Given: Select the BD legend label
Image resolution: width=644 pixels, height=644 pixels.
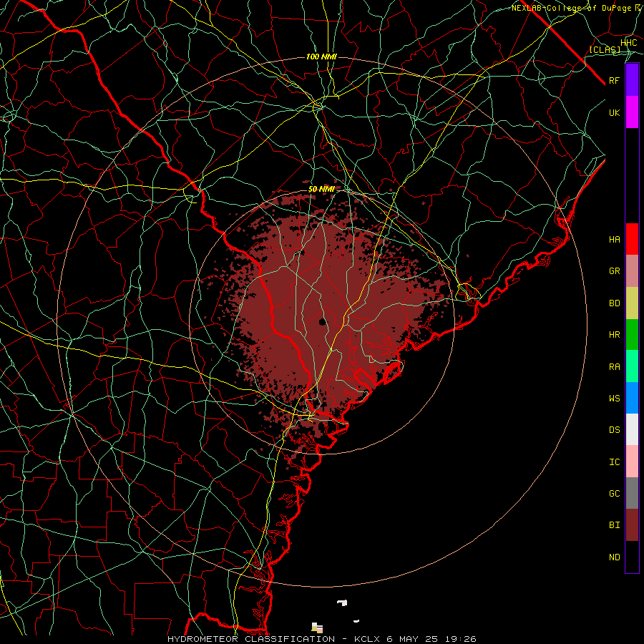Looking at the screenshot, I should tap(615, 303).
